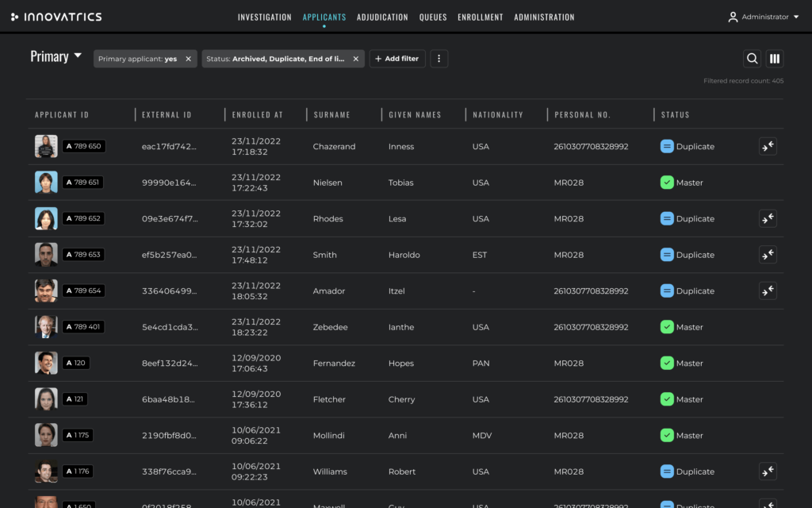Open applicant badge A 121

[75, 399]
